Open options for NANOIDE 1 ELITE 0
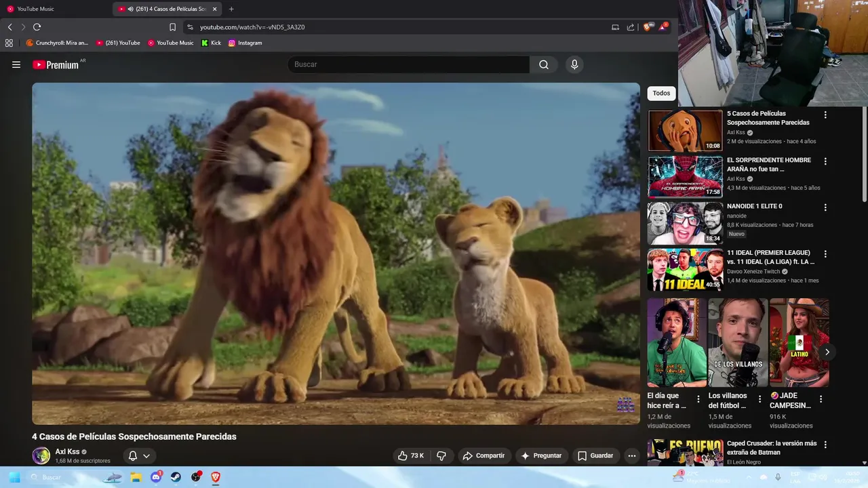The image size is (868, 488). (825, 207)
